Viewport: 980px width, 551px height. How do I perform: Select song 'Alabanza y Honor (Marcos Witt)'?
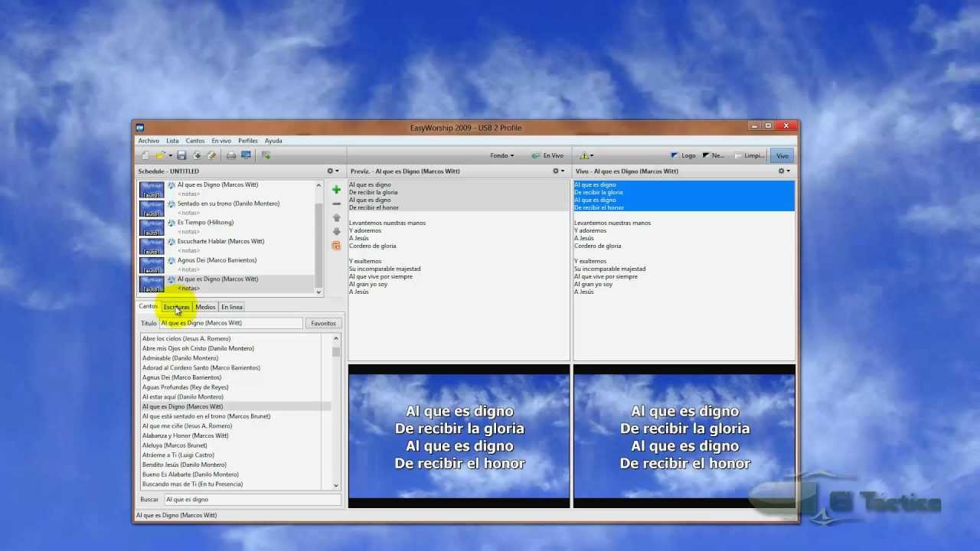click(x=185, y=435)
